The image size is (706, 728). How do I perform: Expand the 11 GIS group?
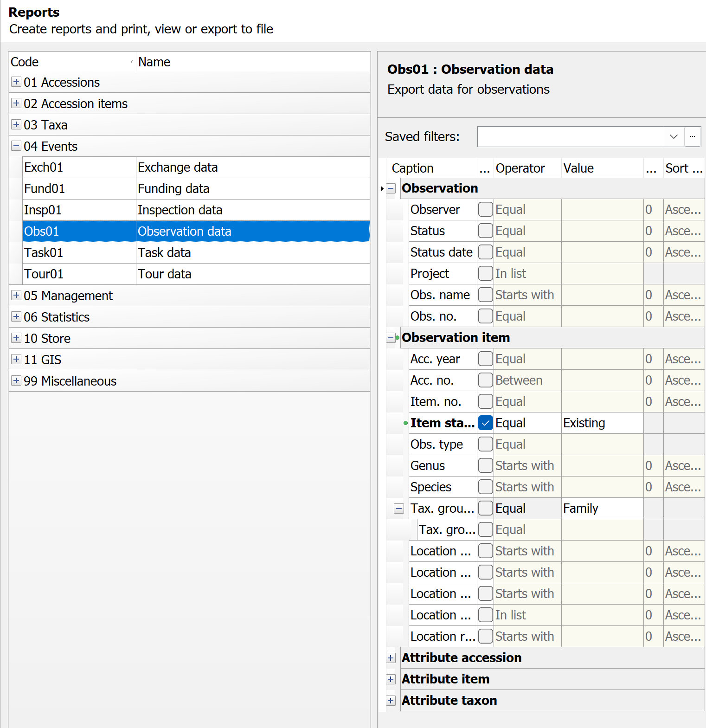pyautogui.click(x=16, y=360)
